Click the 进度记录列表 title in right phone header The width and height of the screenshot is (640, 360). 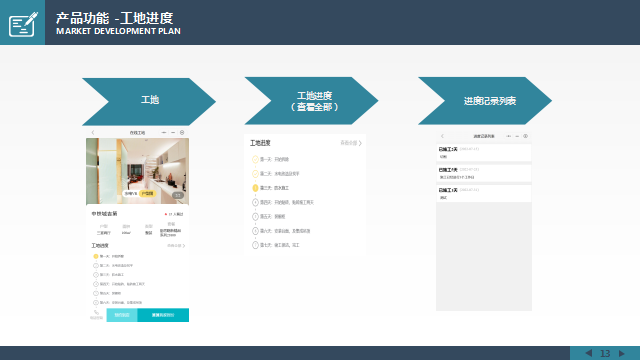tap(484, 136)
